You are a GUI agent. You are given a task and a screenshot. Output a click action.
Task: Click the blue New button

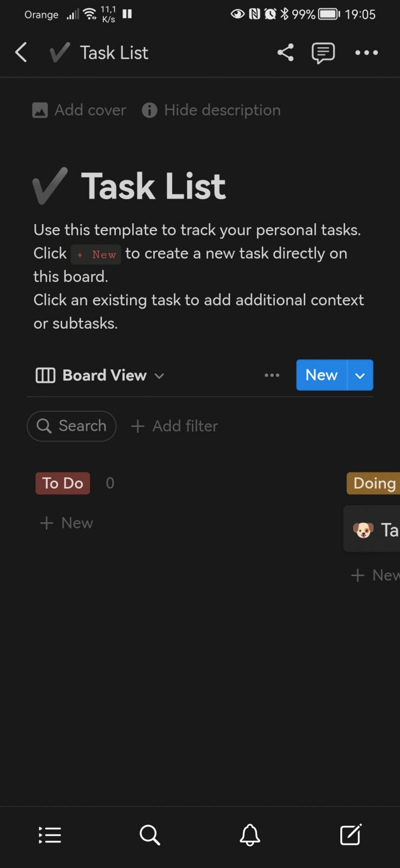coord(321,375)
